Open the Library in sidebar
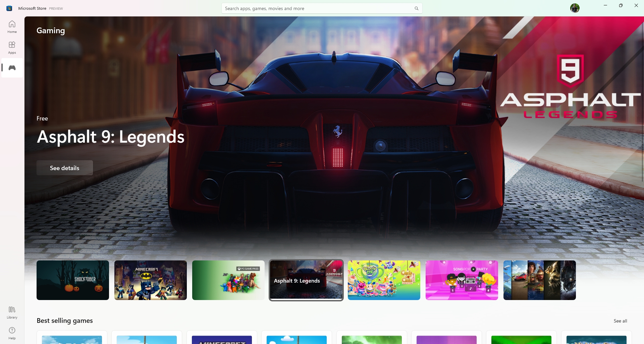This screenshot has height=344, width=644. [x=12, y=312]
